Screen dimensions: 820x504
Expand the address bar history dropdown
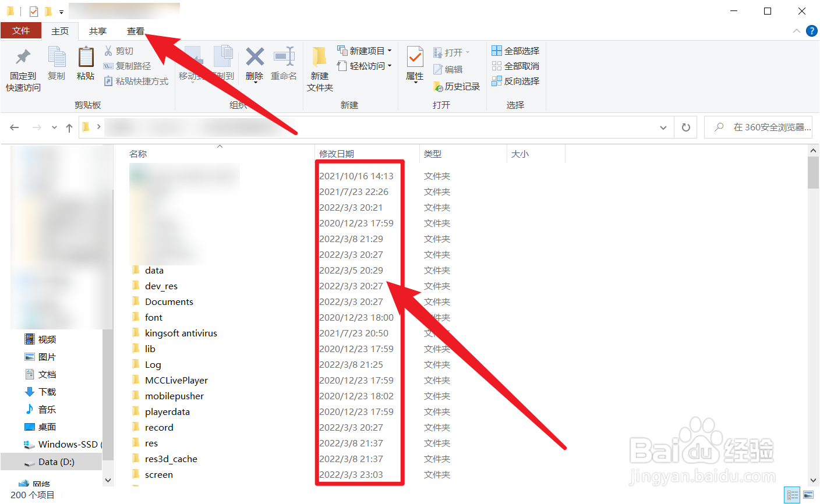[663, 127]
